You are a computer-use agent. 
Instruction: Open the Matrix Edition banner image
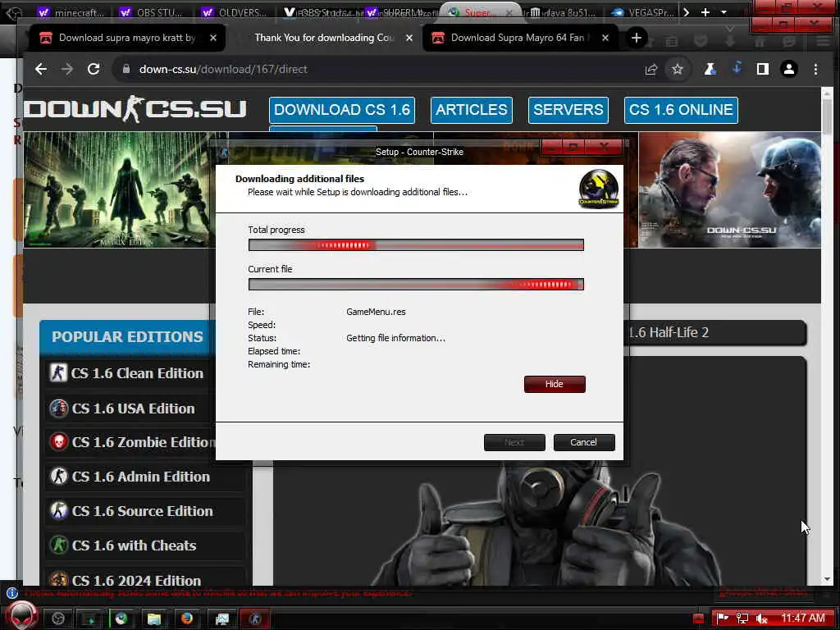(118, 189)
